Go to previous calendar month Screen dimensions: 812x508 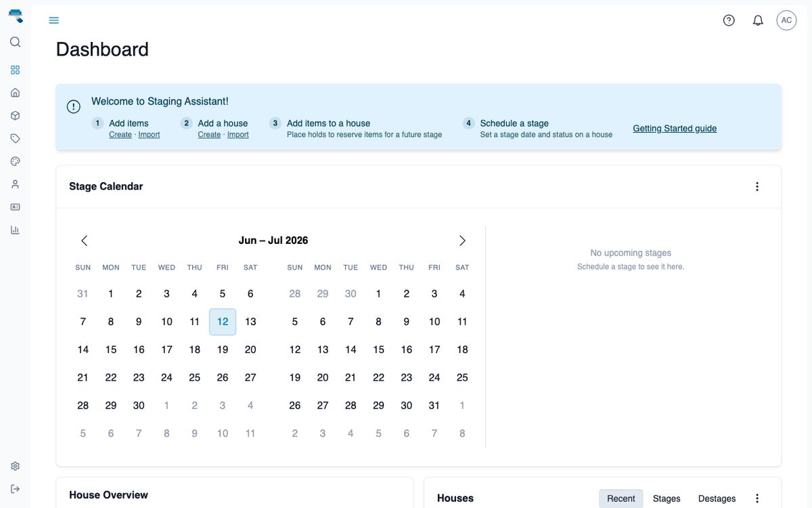(84, 240)
